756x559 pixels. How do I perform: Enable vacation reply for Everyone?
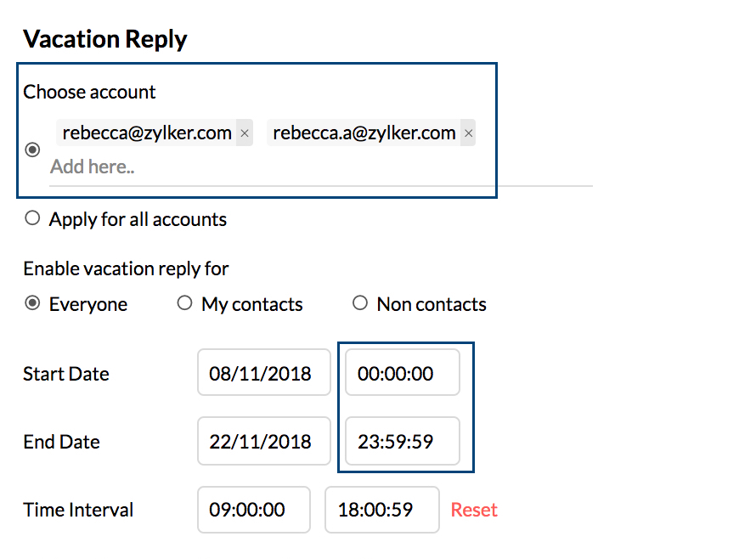click(32, 303)
